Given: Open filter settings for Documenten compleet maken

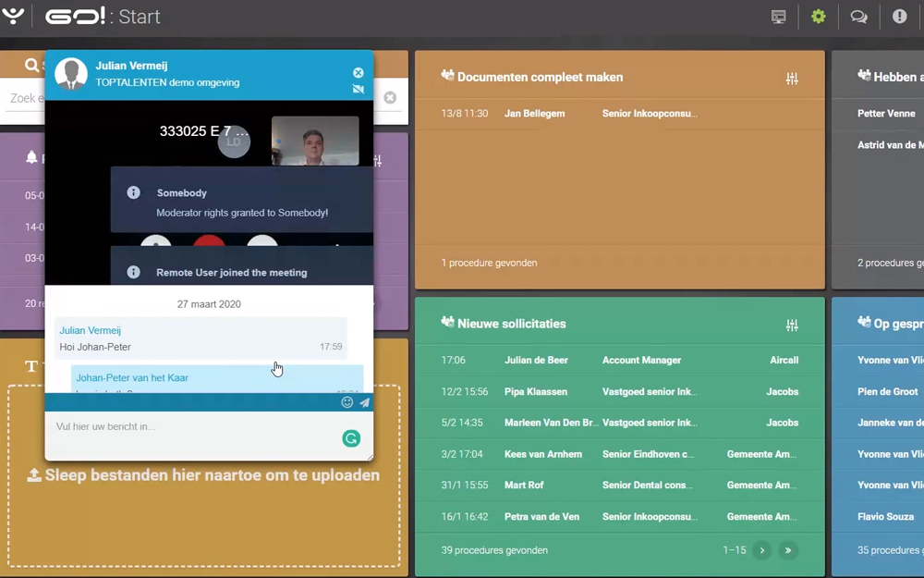Looking at the screenshot, I should [792, 79].
